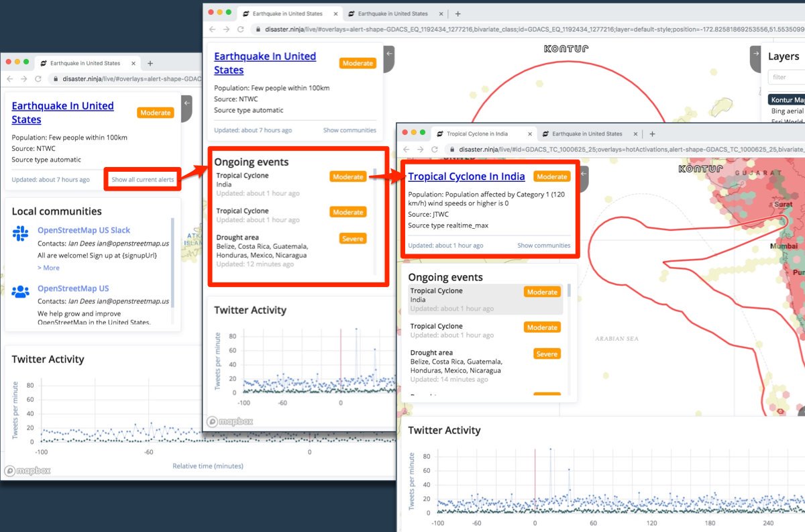Click filter input in Layers panel
This screenshot has width=805, height=532.
(786, 77)
